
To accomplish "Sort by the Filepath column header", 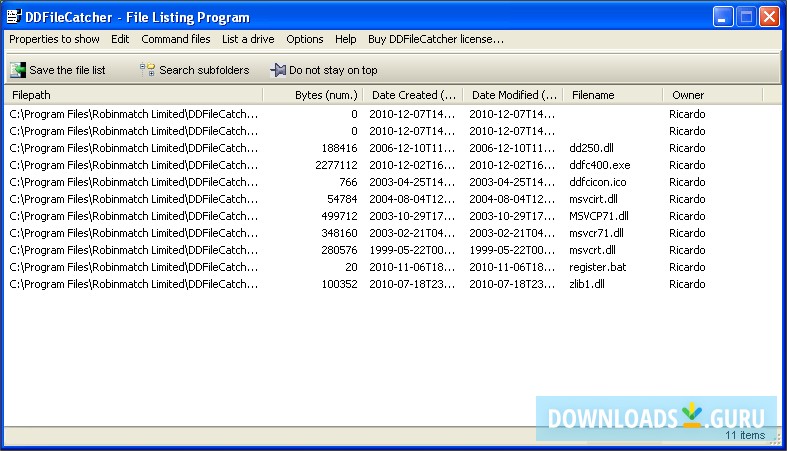I will click(134, 95).
